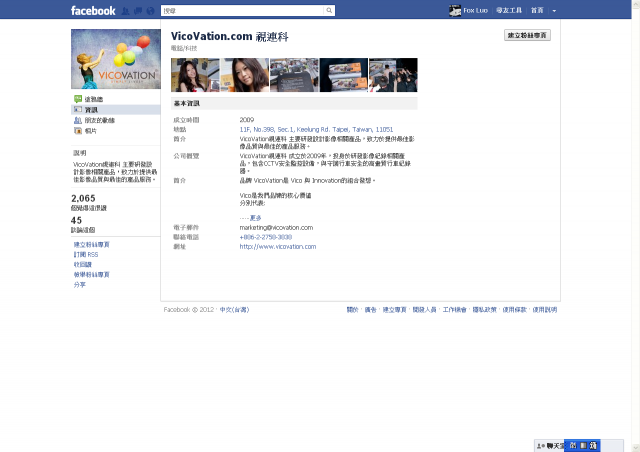640x452 pixels.
Task: Open notifications globe icon
Action: coord(150,11)
